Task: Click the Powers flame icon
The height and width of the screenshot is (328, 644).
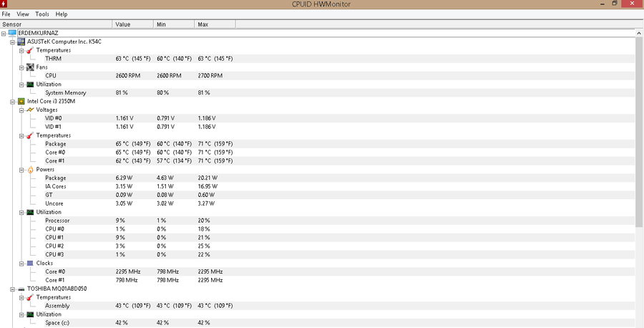Action: pos(30,169)
